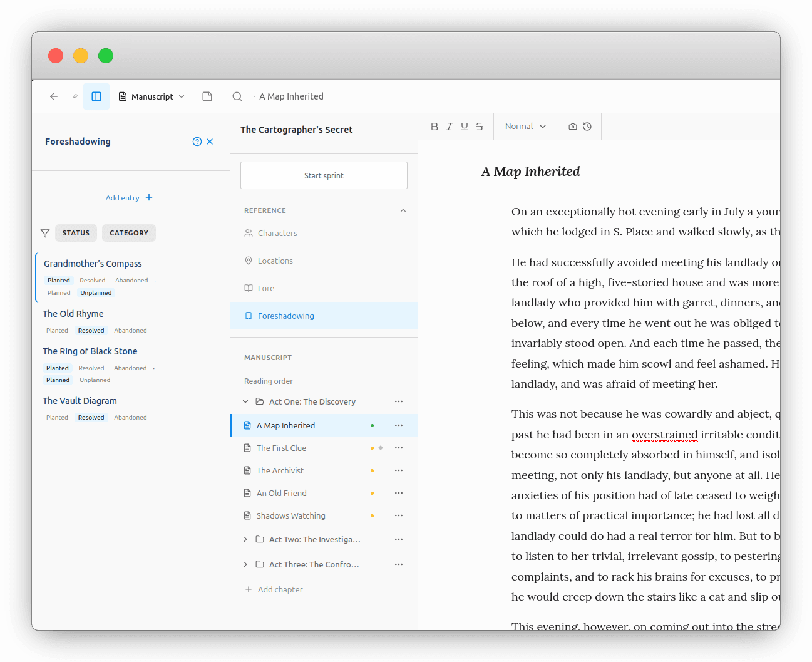This screenshot has height=662, width=812.
Task: Click the filter funnel icon
Action: click(x=45, y=233)
